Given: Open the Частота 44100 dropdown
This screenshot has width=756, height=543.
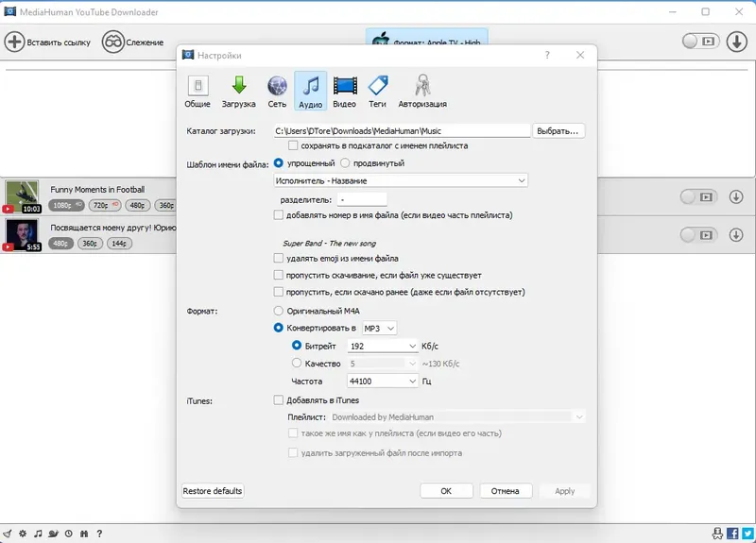Looking at the screenshot, I should [383, 382].
